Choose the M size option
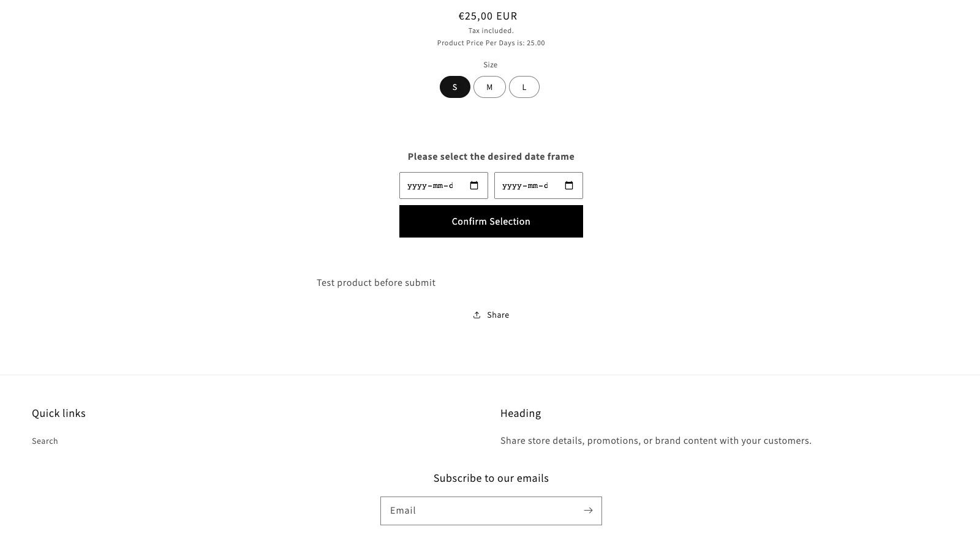The width and height of the screenshot is (980, 551). coord(489,87)
